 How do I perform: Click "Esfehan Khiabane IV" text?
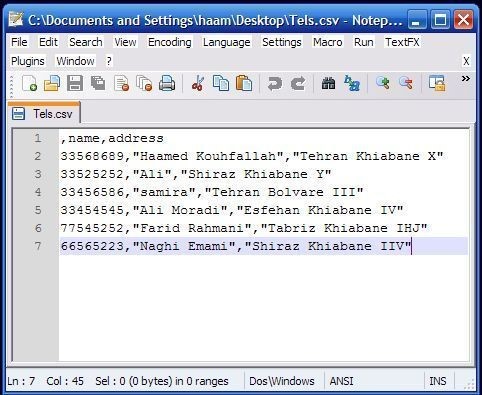pyautogui.click(x=320, y=210)
